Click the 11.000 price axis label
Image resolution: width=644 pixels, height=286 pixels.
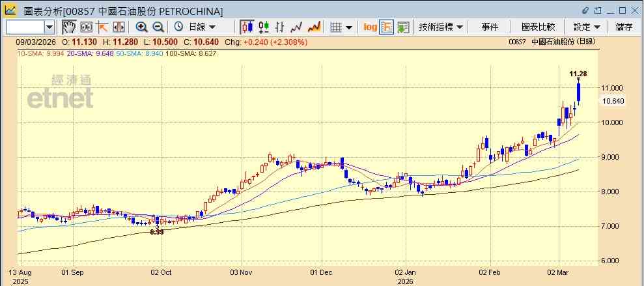point(613,88)
